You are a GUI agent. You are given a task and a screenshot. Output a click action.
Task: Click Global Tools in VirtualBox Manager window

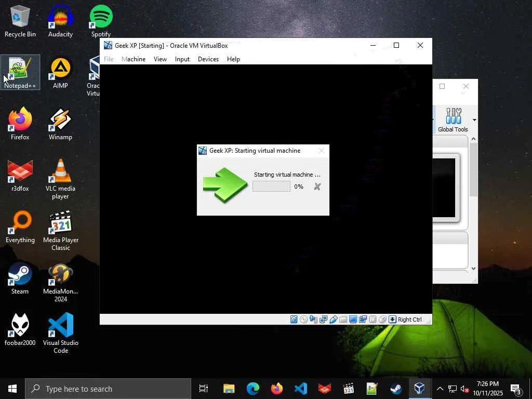pos(453,120)
